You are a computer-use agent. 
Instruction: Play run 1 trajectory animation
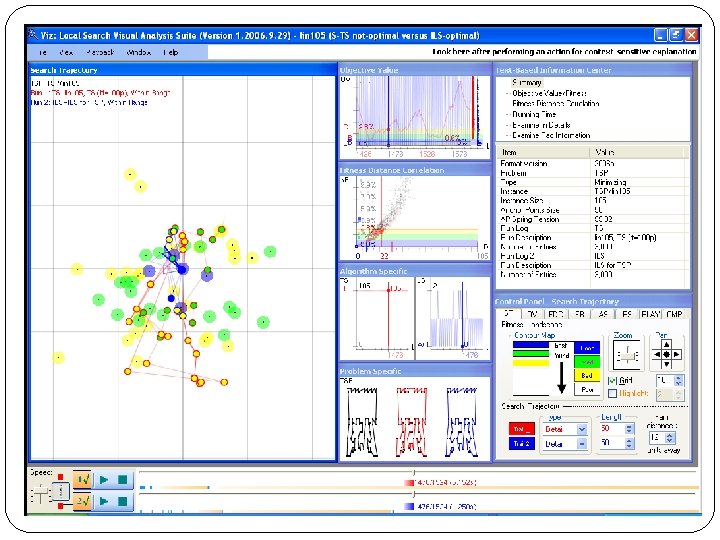click(x=104, y=480)
